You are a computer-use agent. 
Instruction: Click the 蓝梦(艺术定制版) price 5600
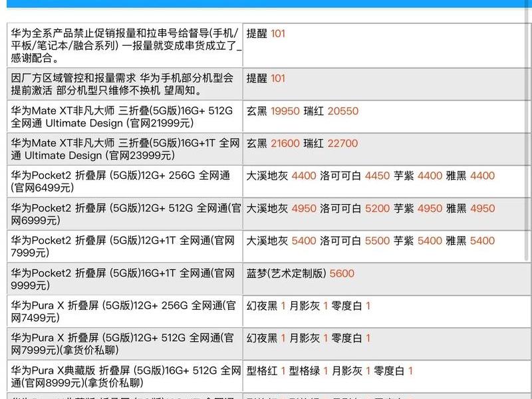pos(342,273)
